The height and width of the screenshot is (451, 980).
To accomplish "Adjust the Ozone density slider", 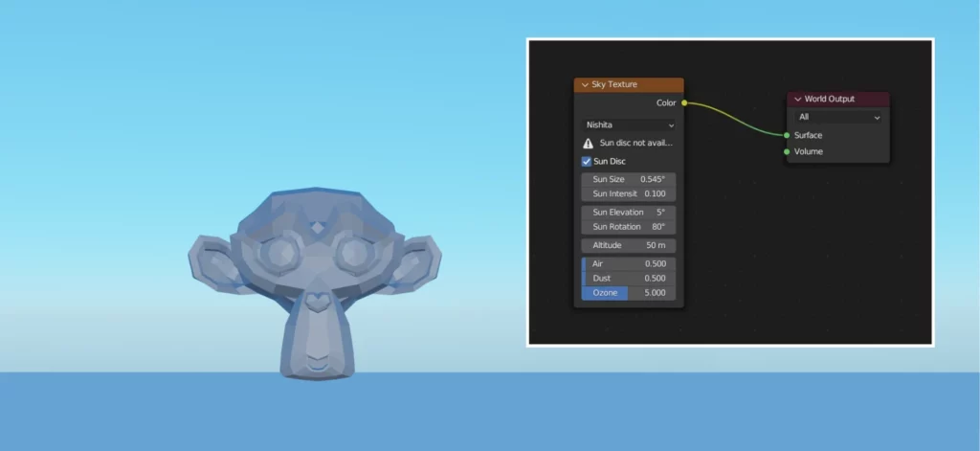I will [629, 293].
